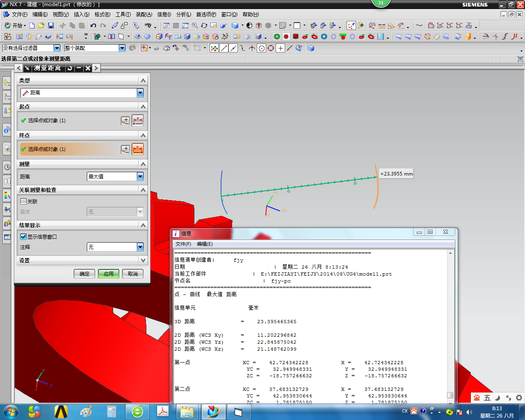This screenshot has height=420, width=525.
Task: Click the end point measure-distance icon
Action: click(138, 149)
